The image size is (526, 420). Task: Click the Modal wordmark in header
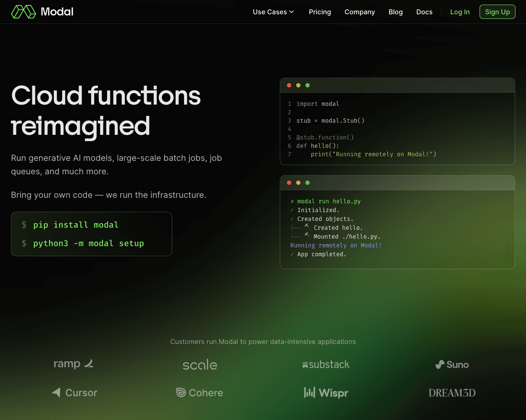pos(57,12)
